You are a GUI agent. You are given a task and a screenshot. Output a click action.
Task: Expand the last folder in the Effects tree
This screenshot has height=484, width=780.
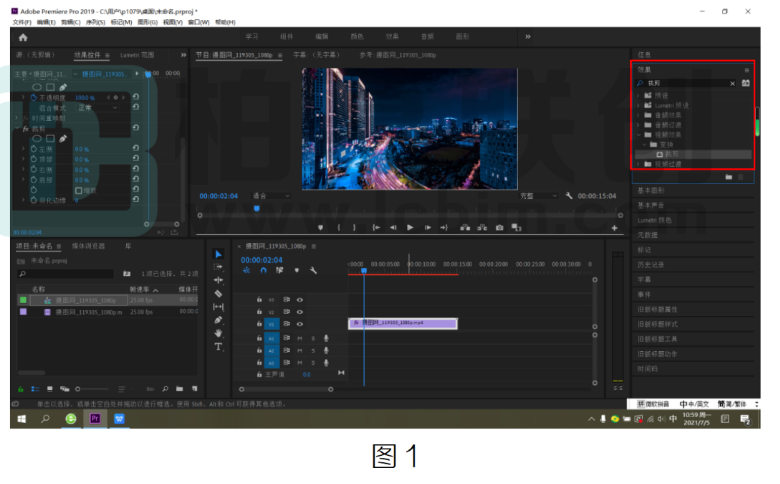pyautogui.click(x=639, y=164)
